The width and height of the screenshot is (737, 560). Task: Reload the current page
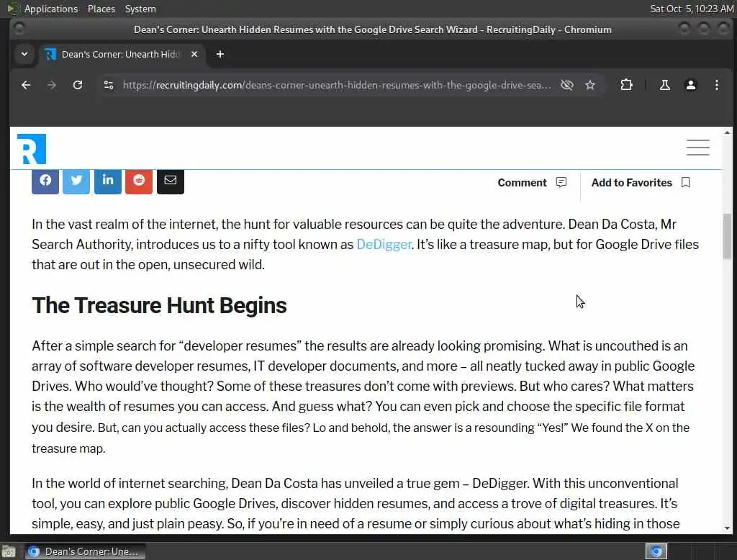[78, 85]
